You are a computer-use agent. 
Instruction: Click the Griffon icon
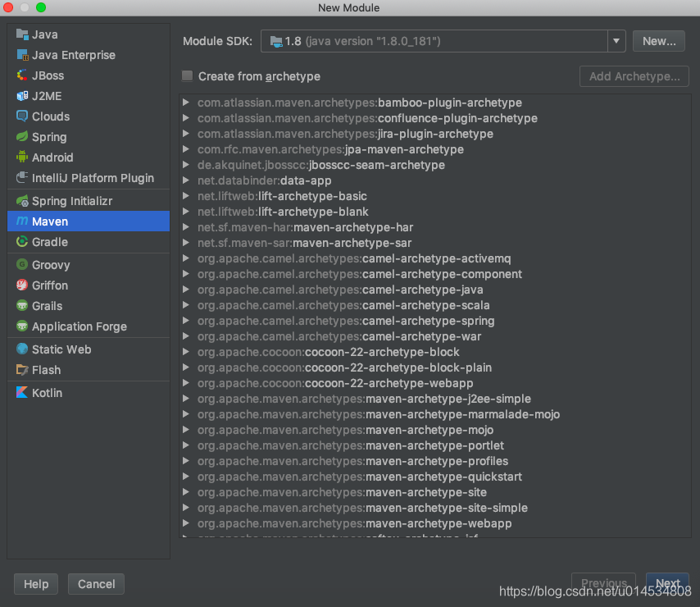click(22, 285)
